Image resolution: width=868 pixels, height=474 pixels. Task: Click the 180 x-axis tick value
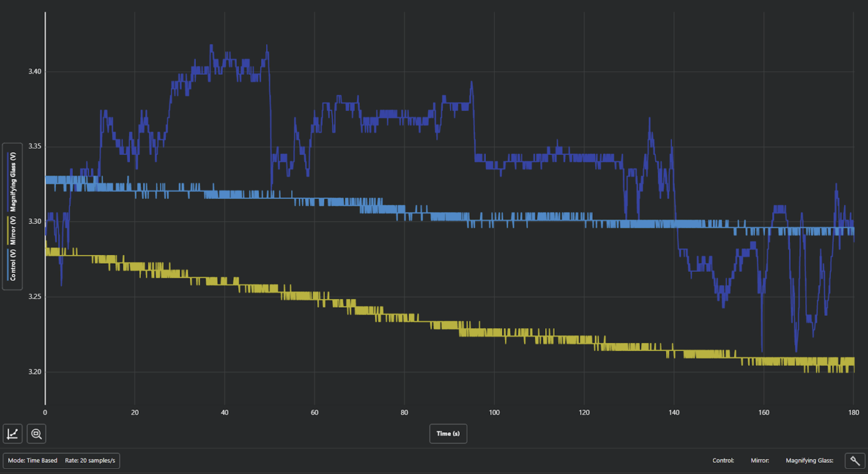(x=854, y=412)
